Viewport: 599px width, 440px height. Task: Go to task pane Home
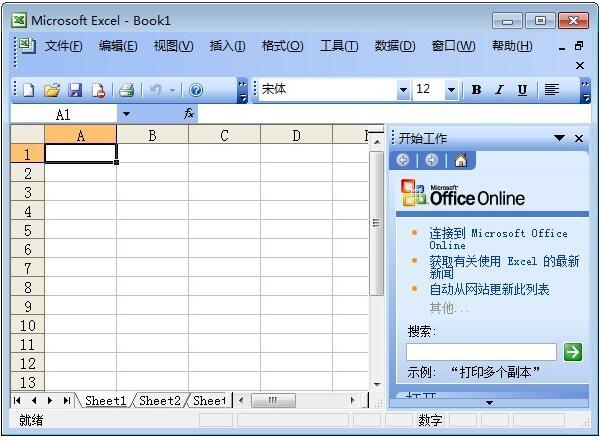(x=461, y=160)
